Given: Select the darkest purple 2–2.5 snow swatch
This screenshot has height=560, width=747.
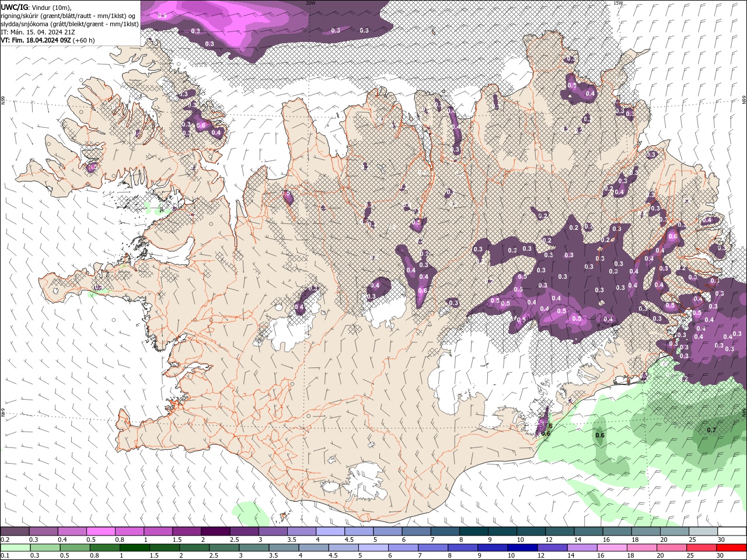Looking at the screenshot, I should (215, 531).
